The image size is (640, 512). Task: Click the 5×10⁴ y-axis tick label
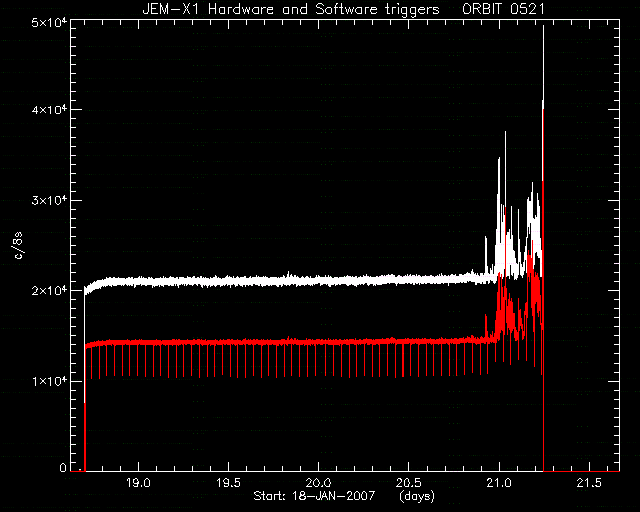[49, 23]
